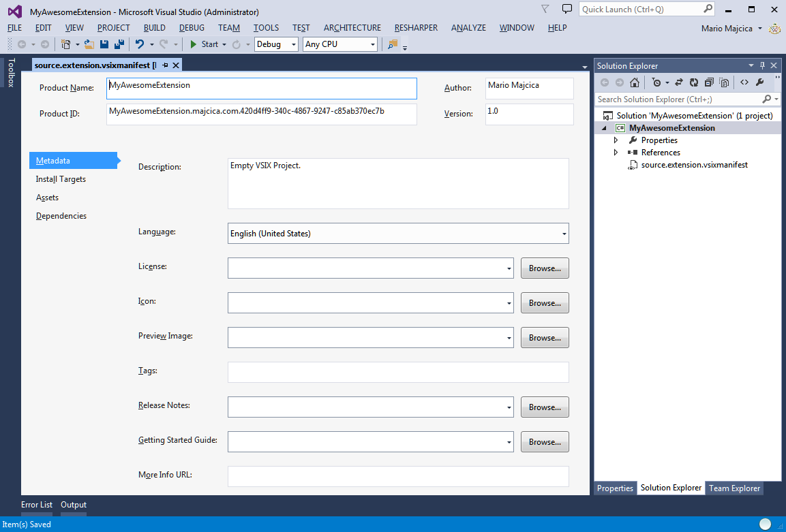Open the License dropdown
This screenshot has width=786, height=532.
coord(509,268)
